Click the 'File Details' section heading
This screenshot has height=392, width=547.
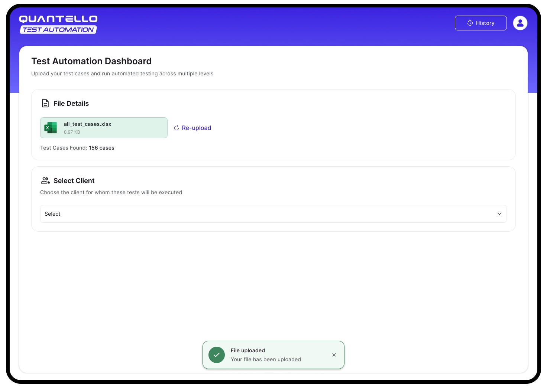(71, 104)
